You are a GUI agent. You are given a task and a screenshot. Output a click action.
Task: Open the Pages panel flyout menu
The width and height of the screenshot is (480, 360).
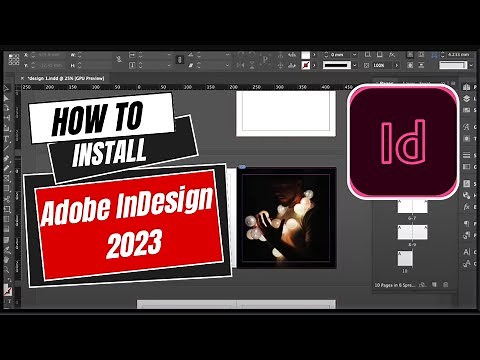[x=453, y=83]
